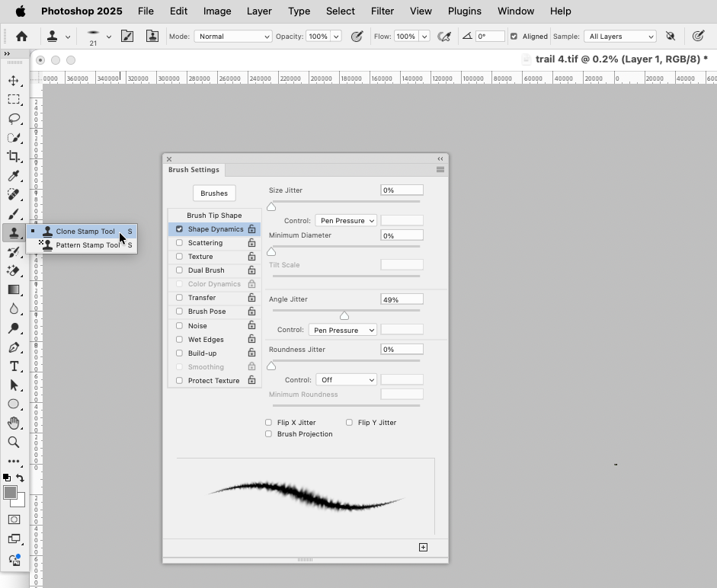Open the Apple menu

[x=21, y=11]
